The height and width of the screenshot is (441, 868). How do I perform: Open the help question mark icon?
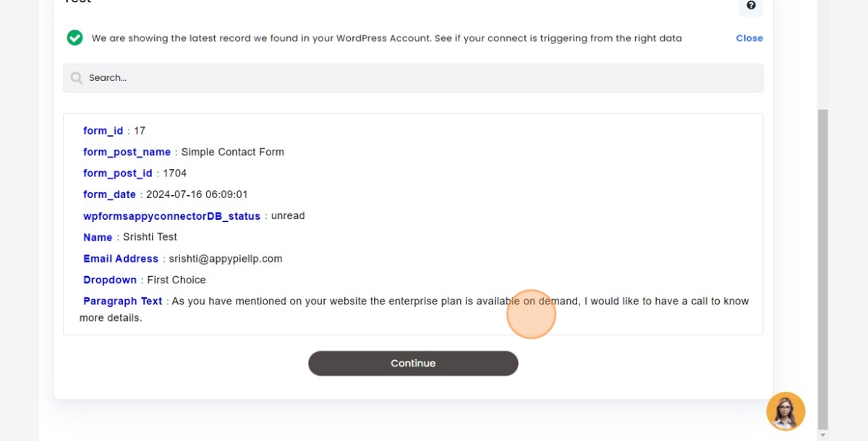click(x=751, y=6)
